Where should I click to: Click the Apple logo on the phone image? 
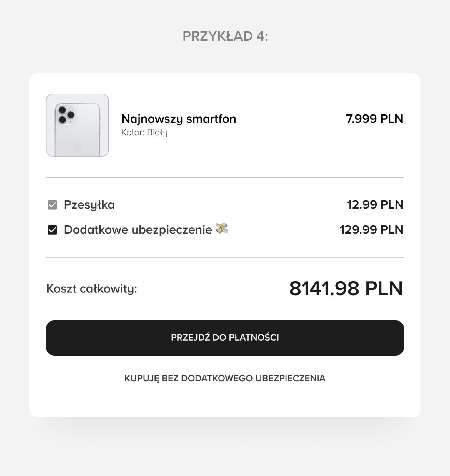click(77, 146)
